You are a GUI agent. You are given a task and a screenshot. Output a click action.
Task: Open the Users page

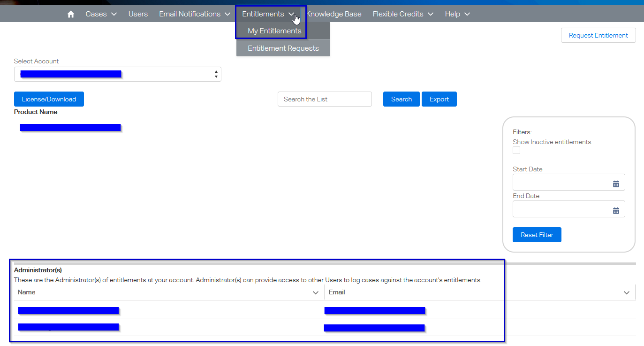(138, 14)
